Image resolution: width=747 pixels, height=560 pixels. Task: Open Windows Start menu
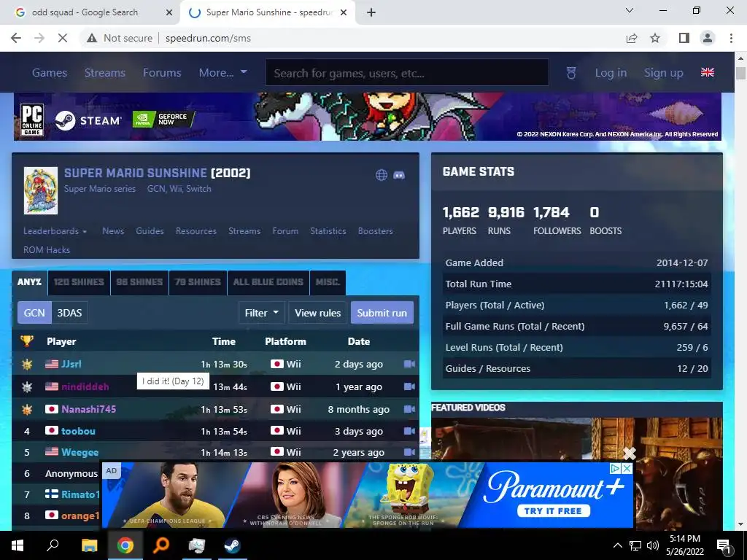coord(18,545)
